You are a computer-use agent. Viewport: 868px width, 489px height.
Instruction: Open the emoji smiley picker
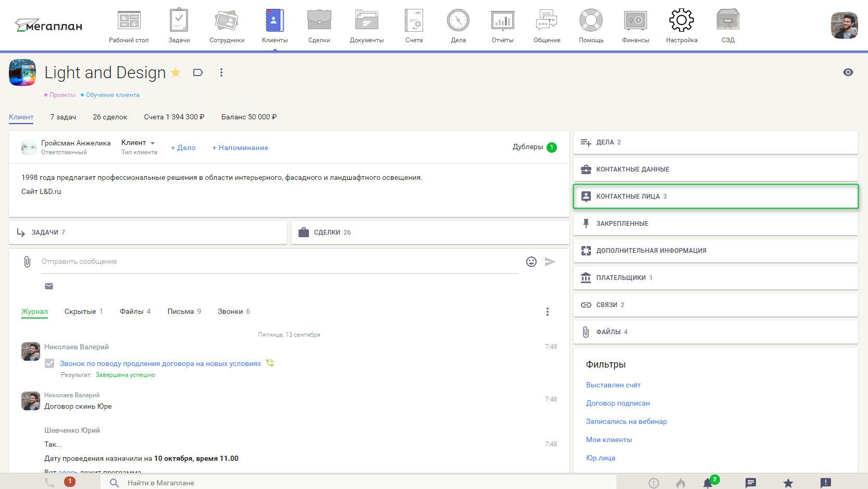click(531, 262)
